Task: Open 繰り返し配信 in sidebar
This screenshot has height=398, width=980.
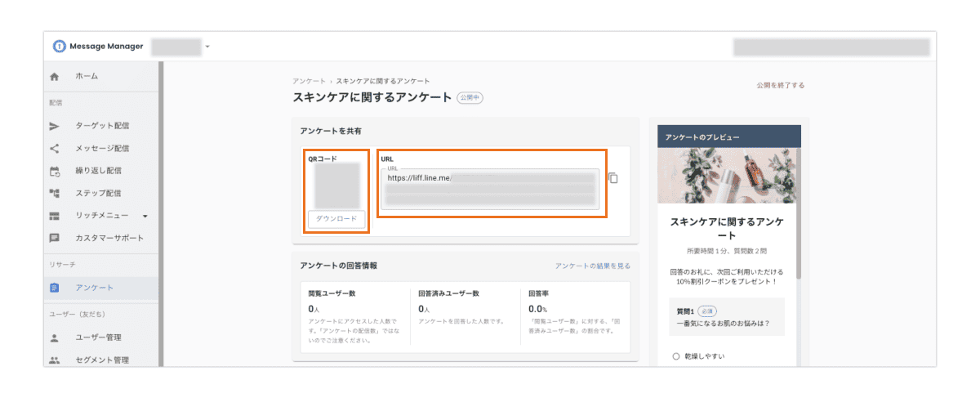Action: 98,171
